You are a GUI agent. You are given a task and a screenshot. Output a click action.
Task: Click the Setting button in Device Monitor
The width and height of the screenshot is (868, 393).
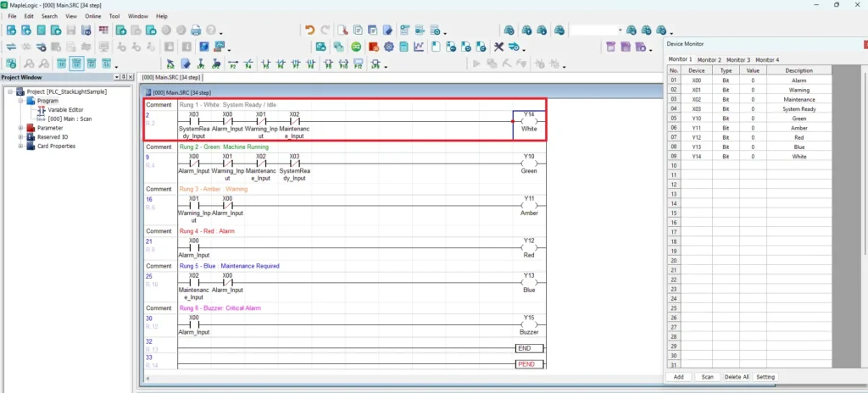(x=765, y=377)
